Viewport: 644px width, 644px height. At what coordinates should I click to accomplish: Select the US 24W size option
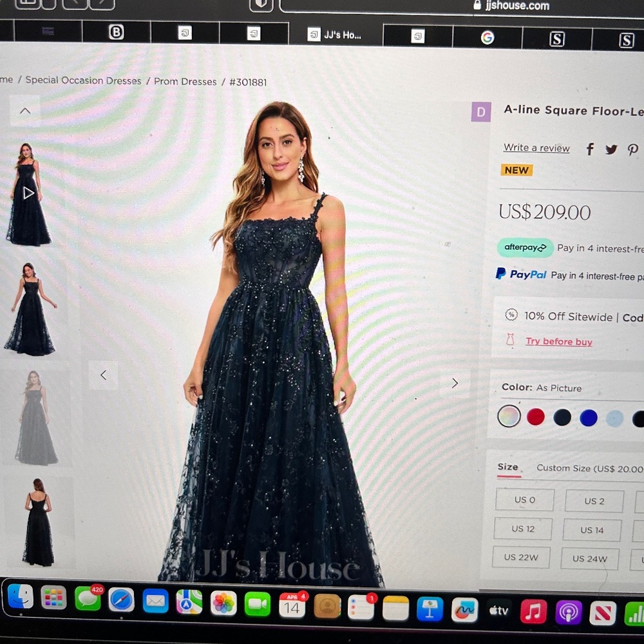[x=590, y=558]
